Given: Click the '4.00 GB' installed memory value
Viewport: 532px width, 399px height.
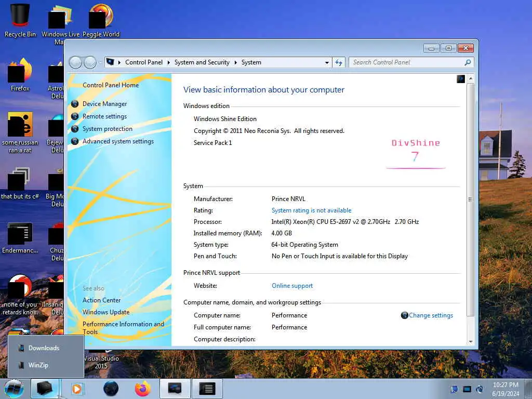Looking at the screenshot, I should [282, 233].
